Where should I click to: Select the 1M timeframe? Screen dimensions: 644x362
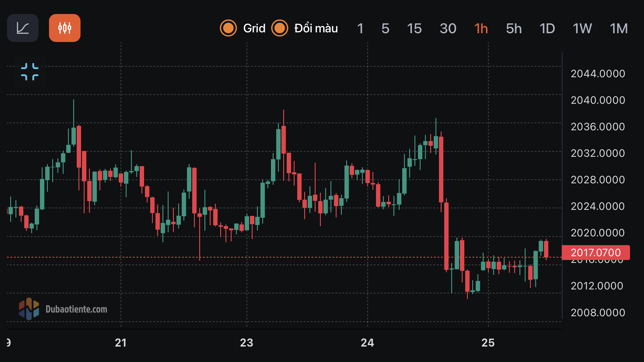pyautogui.click(x=619, y=29)
